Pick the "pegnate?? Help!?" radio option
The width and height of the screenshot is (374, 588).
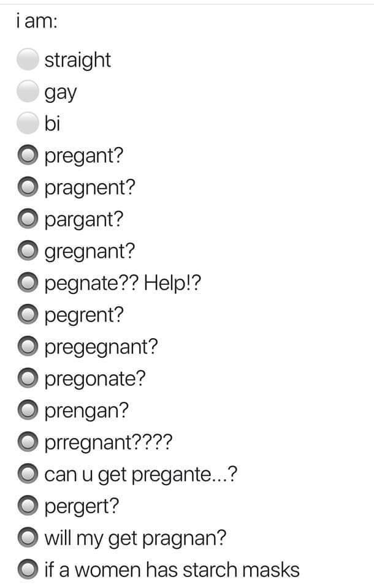28,283
